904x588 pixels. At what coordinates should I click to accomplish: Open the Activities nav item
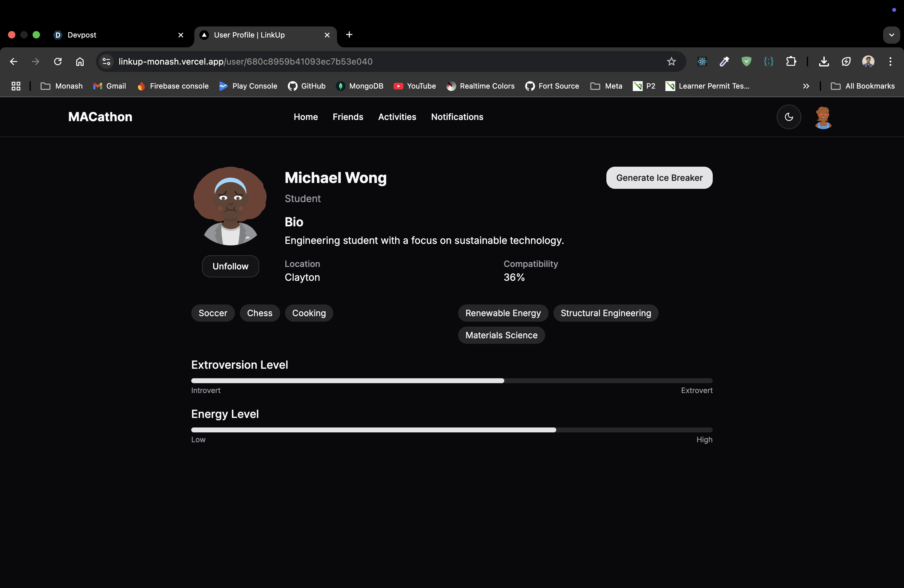tap(397, 117)
